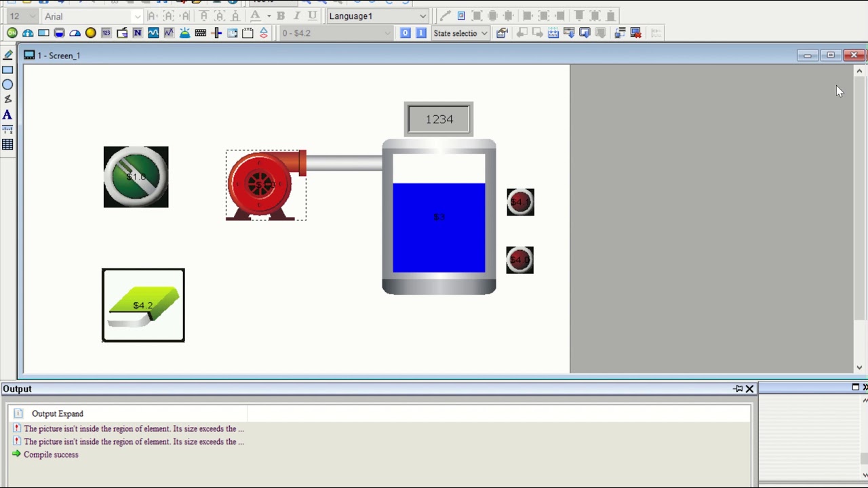Select the freeform polyline drawing tool

[x=7, y=100]
